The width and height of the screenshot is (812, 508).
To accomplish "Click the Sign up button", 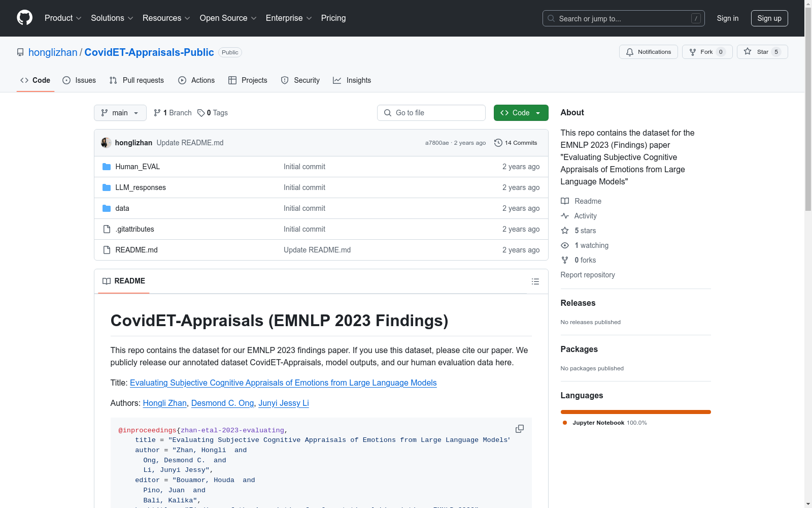I will [769, 18].
